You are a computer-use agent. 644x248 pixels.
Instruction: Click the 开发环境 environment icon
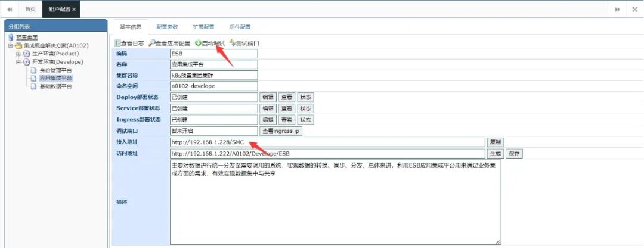coord(26,62)
